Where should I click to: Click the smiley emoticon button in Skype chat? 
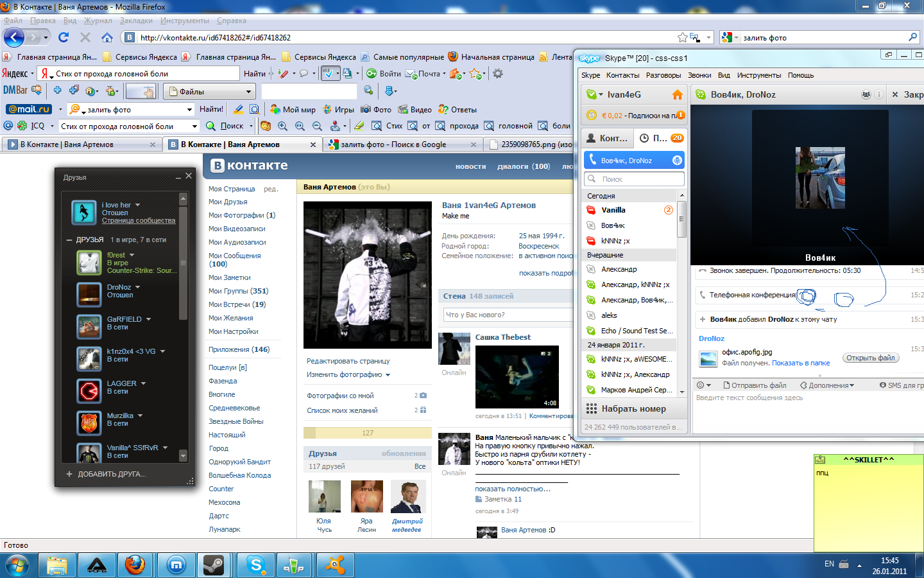coord(701,385)
